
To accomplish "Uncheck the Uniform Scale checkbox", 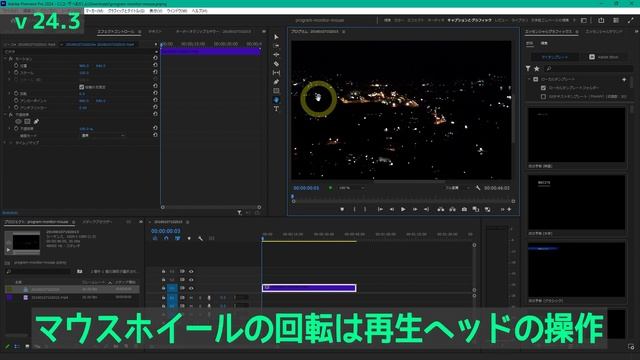I will 81,87.
